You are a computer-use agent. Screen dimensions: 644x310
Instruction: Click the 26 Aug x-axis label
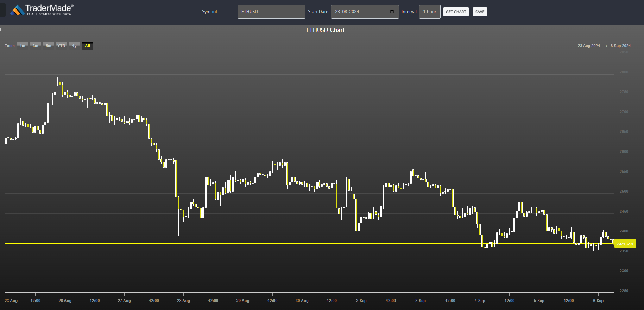tap(65, 301)
